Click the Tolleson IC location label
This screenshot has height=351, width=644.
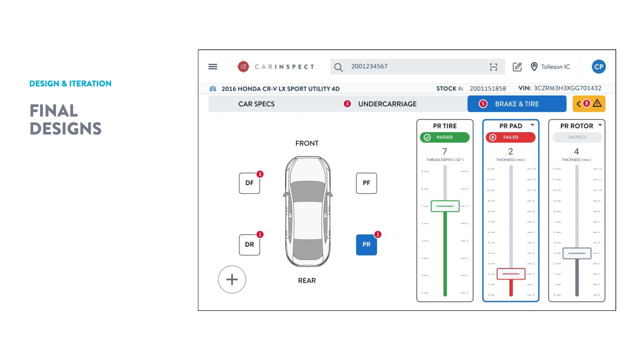[555, 67]
